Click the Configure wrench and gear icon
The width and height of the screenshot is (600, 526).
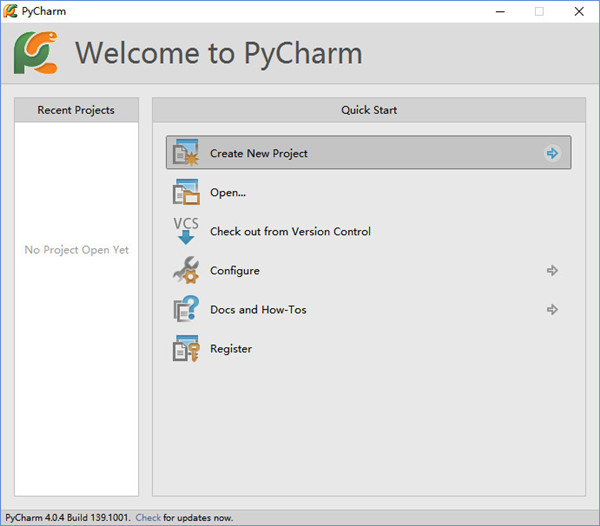pyautogui.click(x=186, y=270)
